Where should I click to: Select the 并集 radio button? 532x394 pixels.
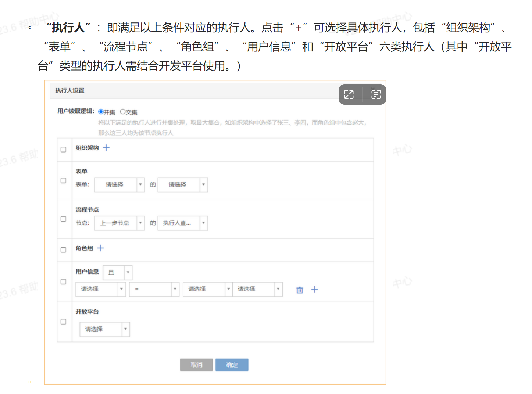pos(101,112)
